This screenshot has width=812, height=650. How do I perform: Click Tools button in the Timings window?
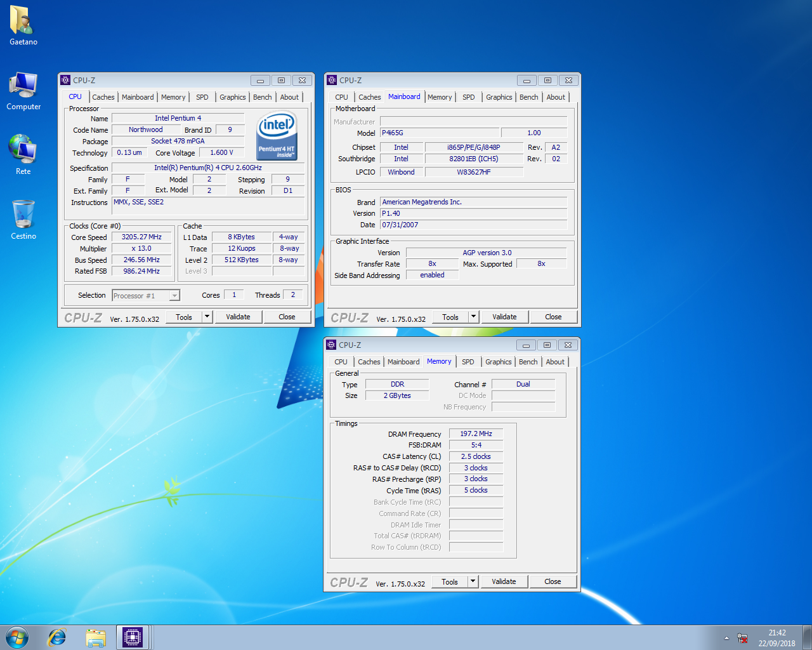450,581
